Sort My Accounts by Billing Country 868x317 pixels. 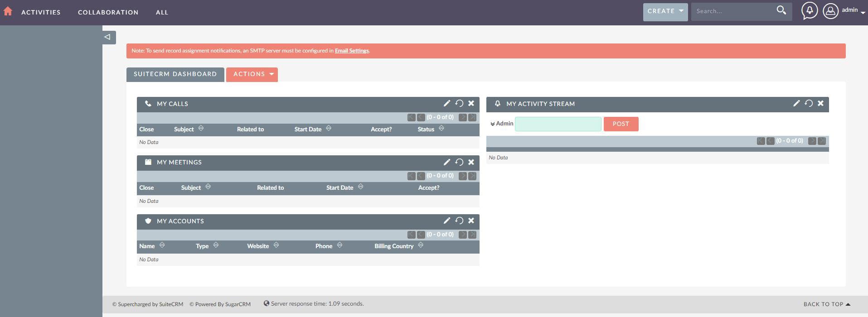[421, 245]
